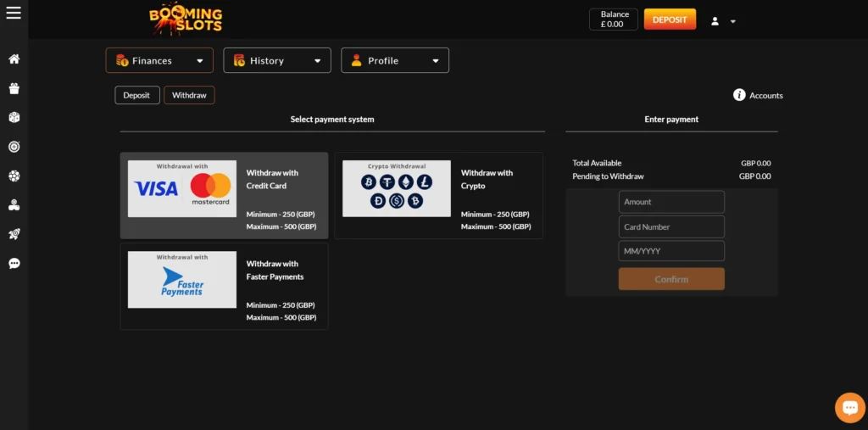868x430 pixels.
Task: Switch to the Withdraw tab
Action: point(189,95)
